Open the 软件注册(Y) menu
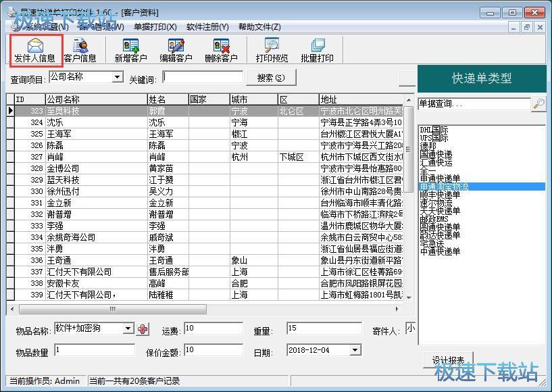 [x=207, y=27]
